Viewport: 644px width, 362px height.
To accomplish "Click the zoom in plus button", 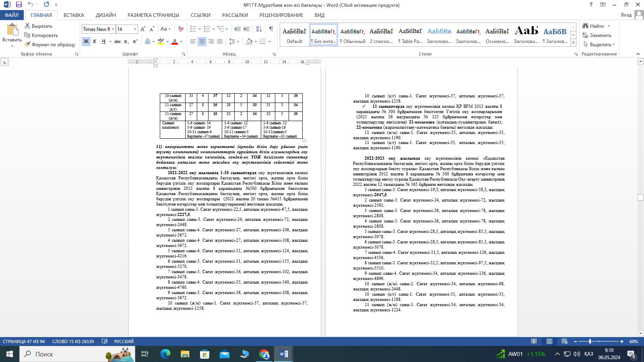I will [x=622, y=341].
